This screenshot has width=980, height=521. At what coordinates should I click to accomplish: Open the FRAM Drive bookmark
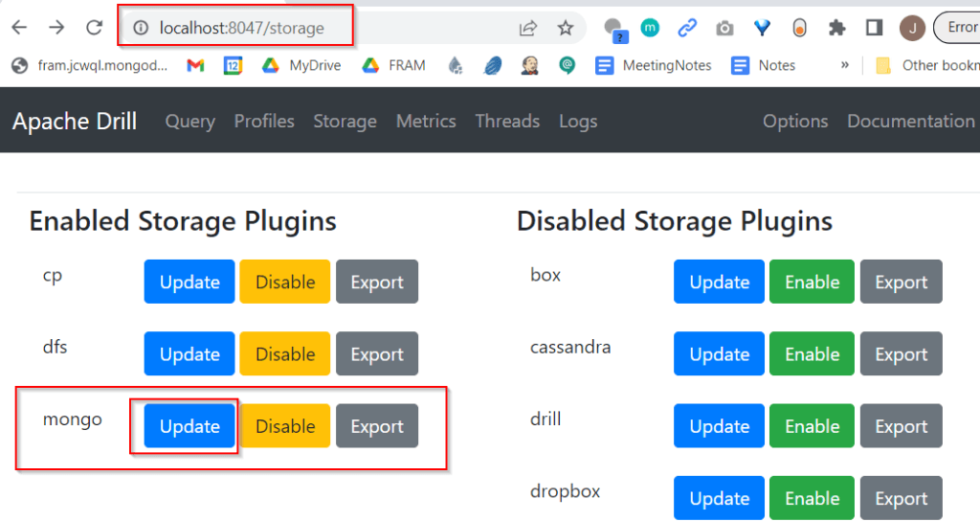pos(393,65)
